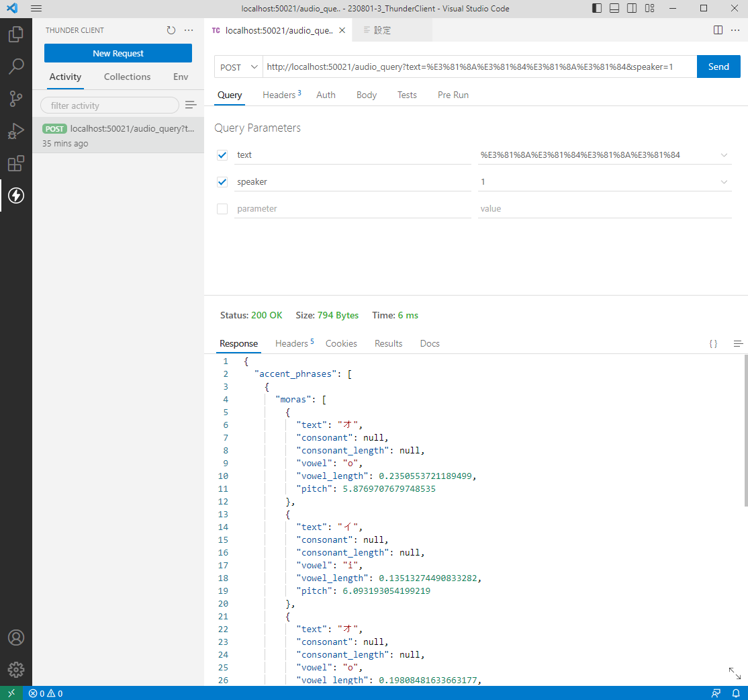This screenshot has width=748, height=700.
Task: Switch to the request Headers 3 tab
Action: pos(281,95)
